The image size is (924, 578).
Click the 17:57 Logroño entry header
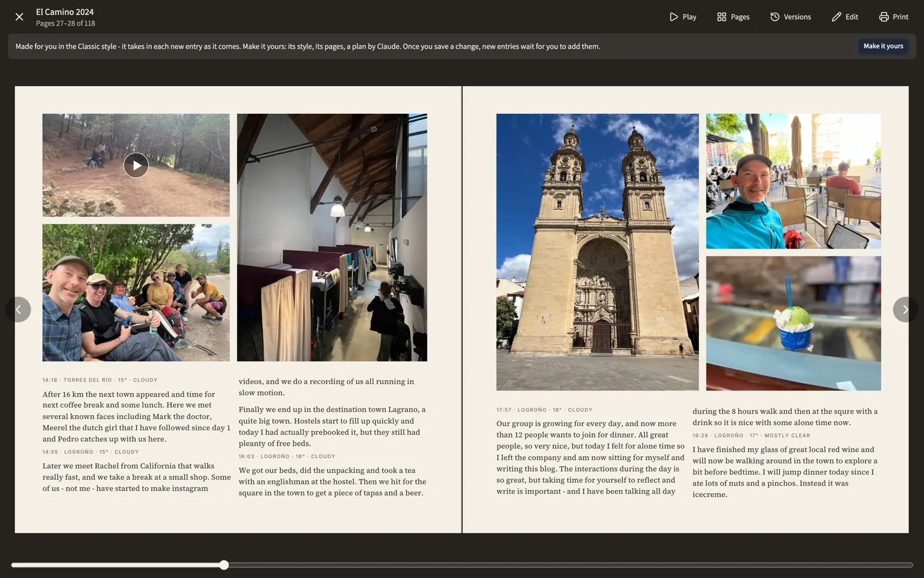pyautogui.click(x=545, y=410)
